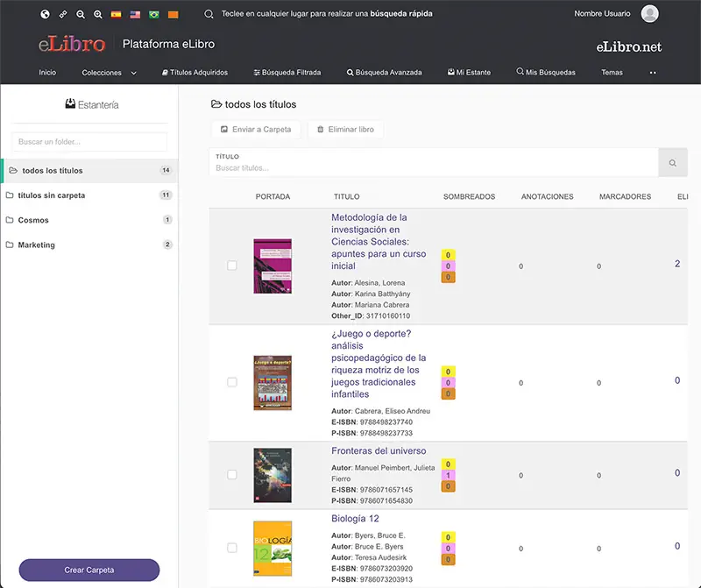
Task: Select the Brazilian flag language icon
Action: click(152, 14)
